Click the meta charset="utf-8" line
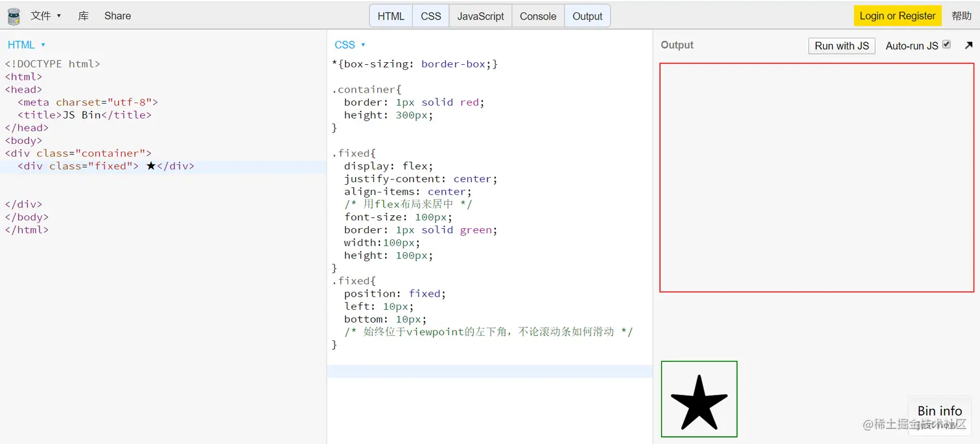Viewport: 980px width, 444px height. click(88, 102)
